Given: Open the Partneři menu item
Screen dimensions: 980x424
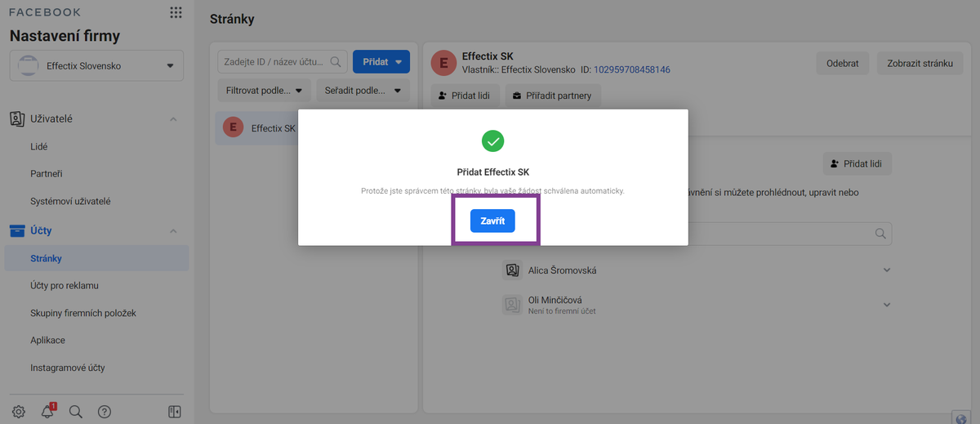Looking at the screenshot, I should (47, 174).
